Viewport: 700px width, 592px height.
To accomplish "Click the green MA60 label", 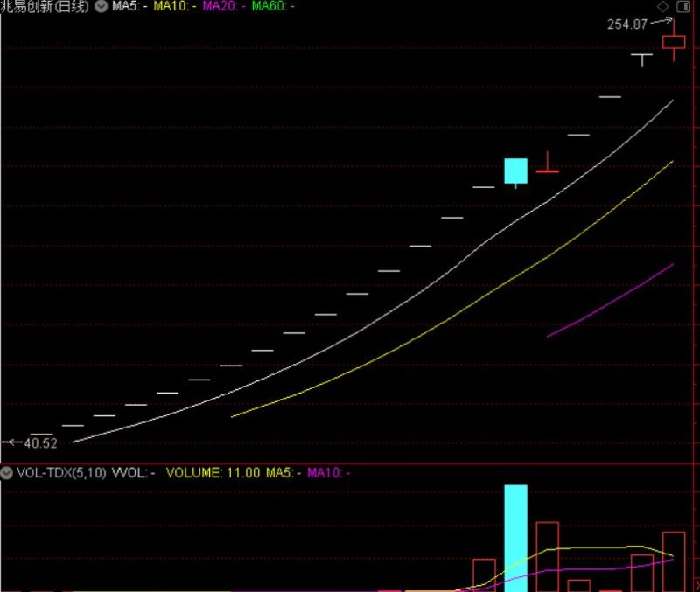I will point(273,6).
